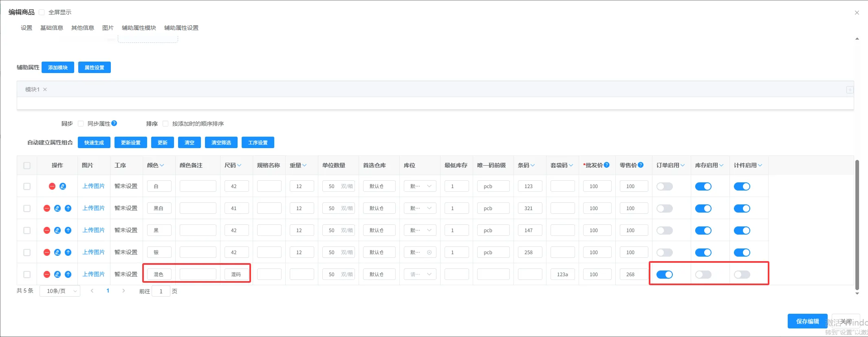Turn on 订单启用 for barcode 123 row

coord(665,186)
